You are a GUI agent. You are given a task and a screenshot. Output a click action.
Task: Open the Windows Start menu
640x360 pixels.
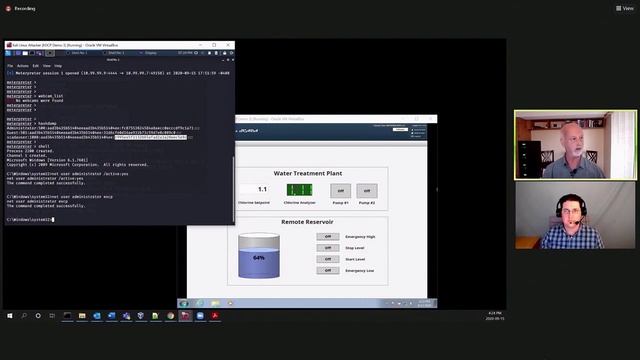pyautogui.click(x=10, y=316)
